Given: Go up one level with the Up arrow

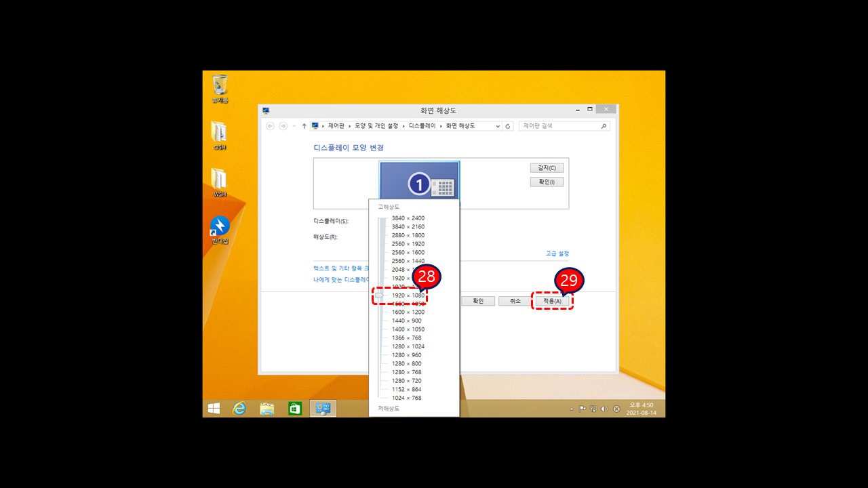Looking at the screenshot, I should coord(304,126).
